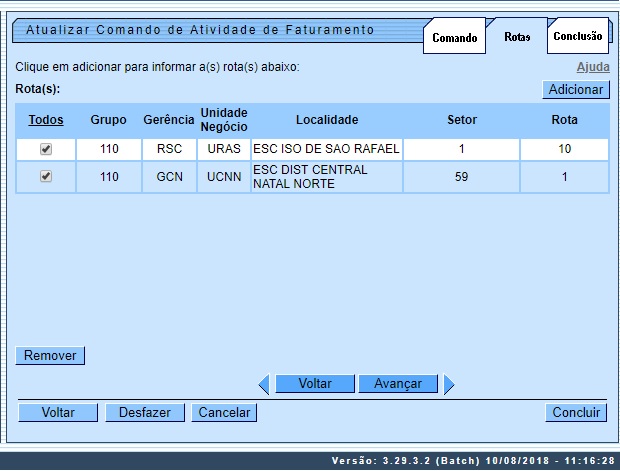Uncheck the checkbox for ESC ISO DE SAO RAFAEL

45,149
